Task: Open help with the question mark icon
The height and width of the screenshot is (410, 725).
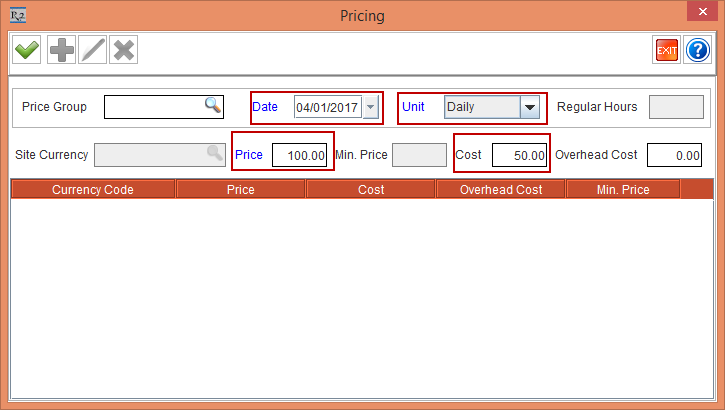Action: tap(697, 50)
